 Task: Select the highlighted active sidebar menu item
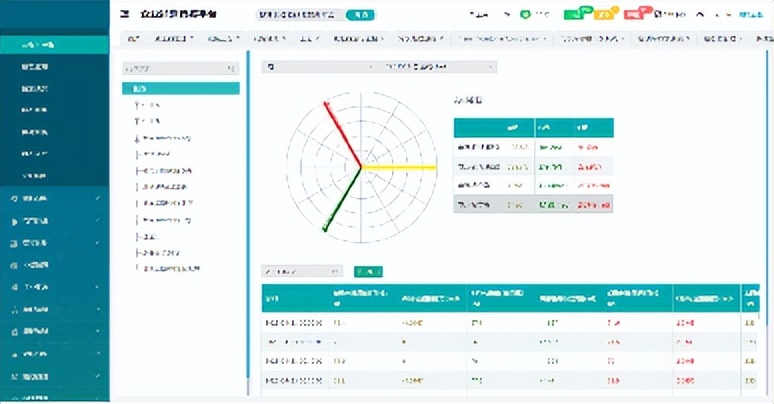(x=54, y=45)
